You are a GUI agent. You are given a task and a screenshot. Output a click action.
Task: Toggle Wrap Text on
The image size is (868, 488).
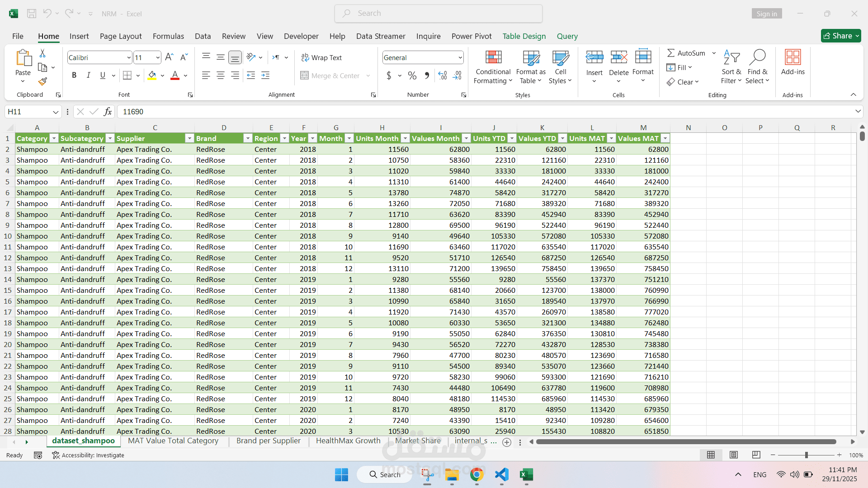[321, 57]
